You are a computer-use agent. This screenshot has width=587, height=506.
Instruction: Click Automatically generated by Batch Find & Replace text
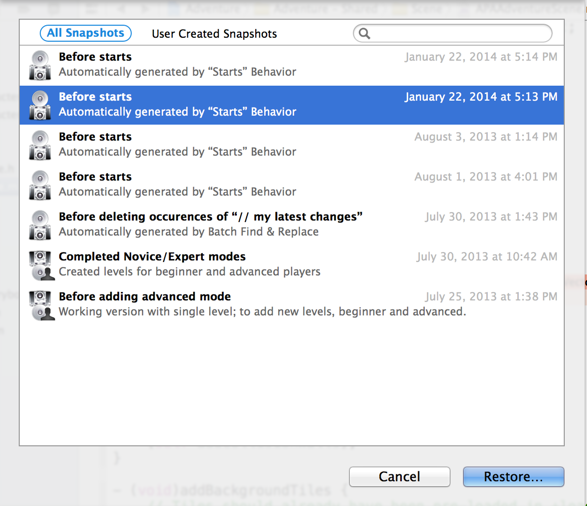click(189, 232)
